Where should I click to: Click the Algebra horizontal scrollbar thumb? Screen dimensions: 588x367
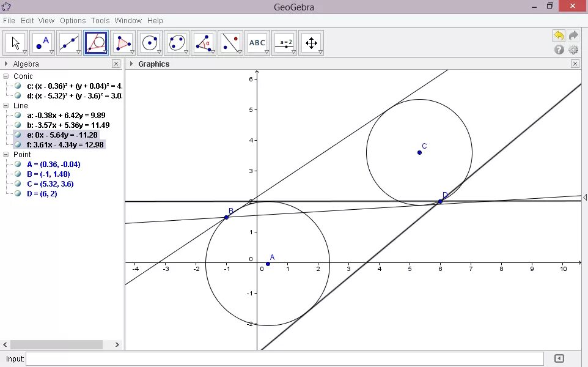click(56, 344)
